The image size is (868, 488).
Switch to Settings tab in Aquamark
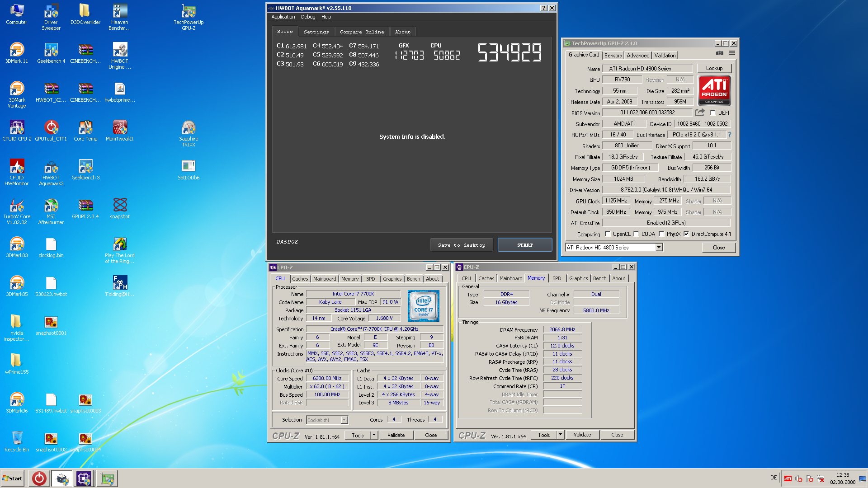point(316,32)
